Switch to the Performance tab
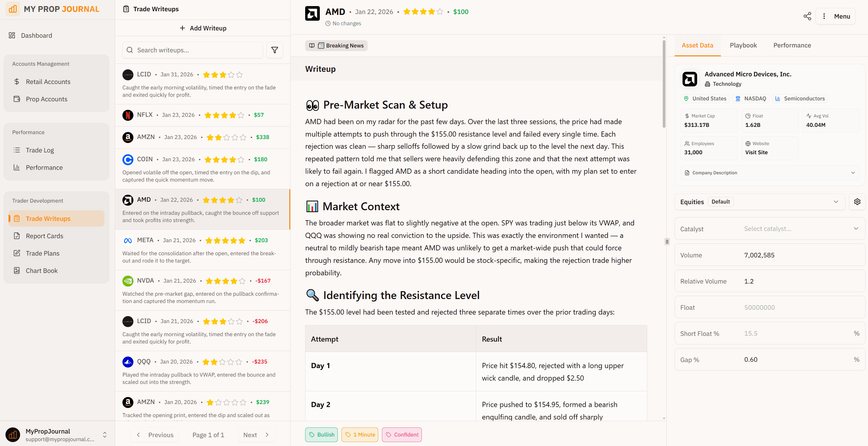The image size is (868, 446). tap(792, 45)
